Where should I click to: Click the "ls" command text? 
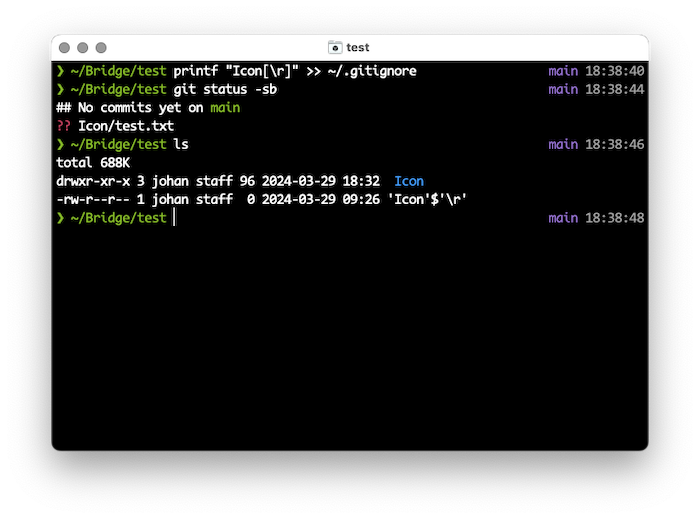coord(181,144)
